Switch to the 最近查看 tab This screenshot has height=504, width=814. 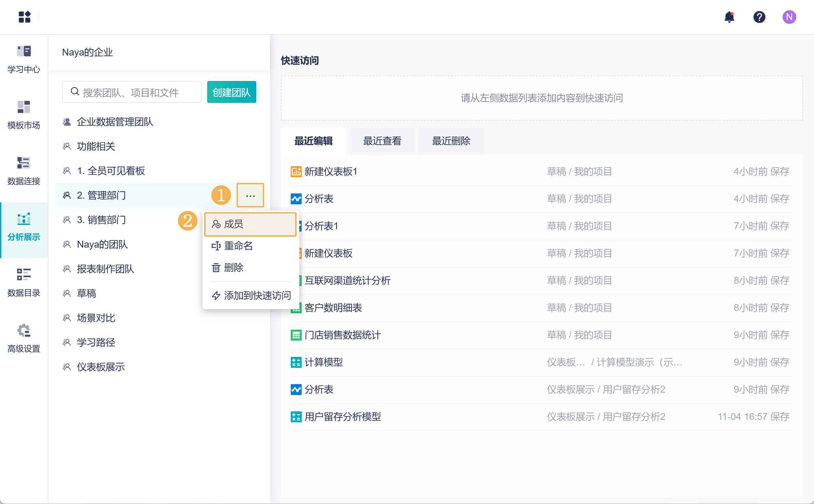point(382,141)
